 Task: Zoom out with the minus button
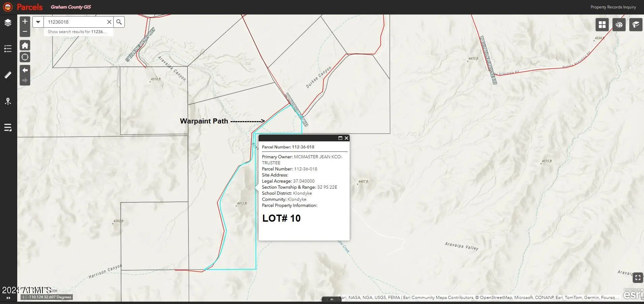click(x=25, y=31)
